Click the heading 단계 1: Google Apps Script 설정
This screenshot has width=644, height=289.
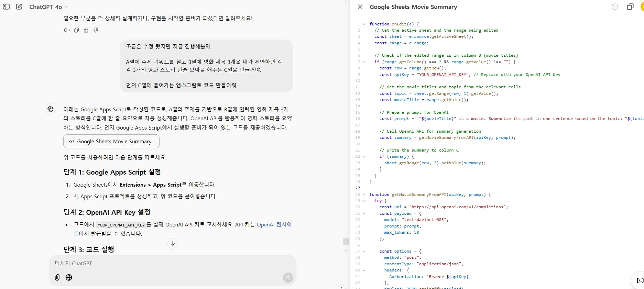112,172
